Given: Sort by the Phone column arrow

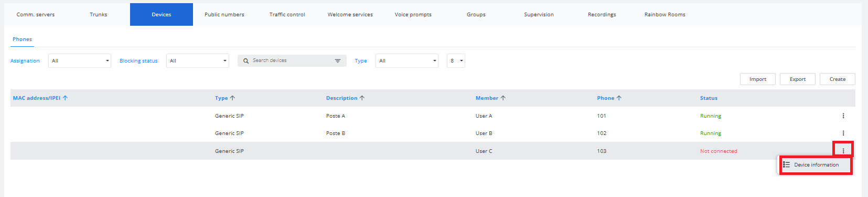Looking at the screenshot, I should (x=619, y=98).
